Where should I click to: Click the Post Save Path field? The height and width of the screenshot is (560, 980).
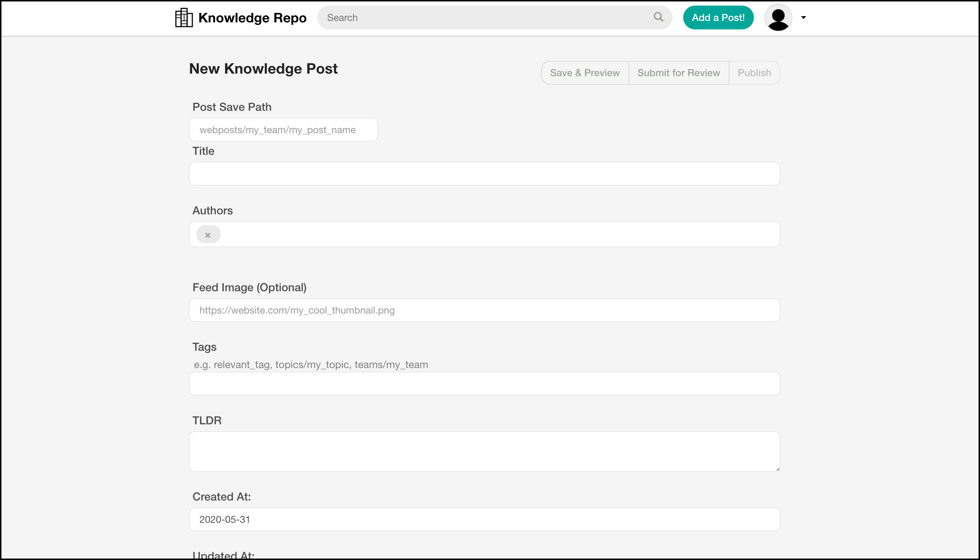[283, 130]
